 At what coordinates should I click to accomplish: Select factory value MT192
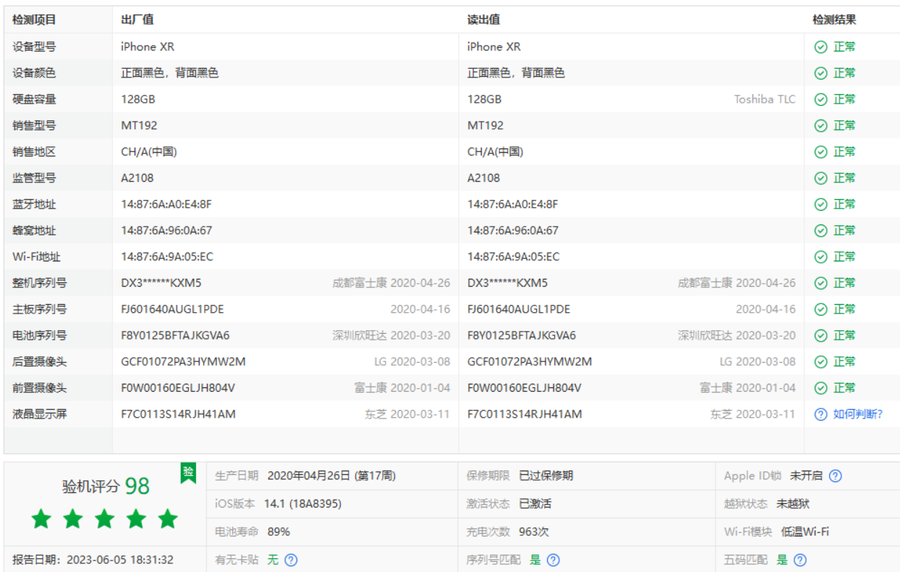[x=139, y=126]
